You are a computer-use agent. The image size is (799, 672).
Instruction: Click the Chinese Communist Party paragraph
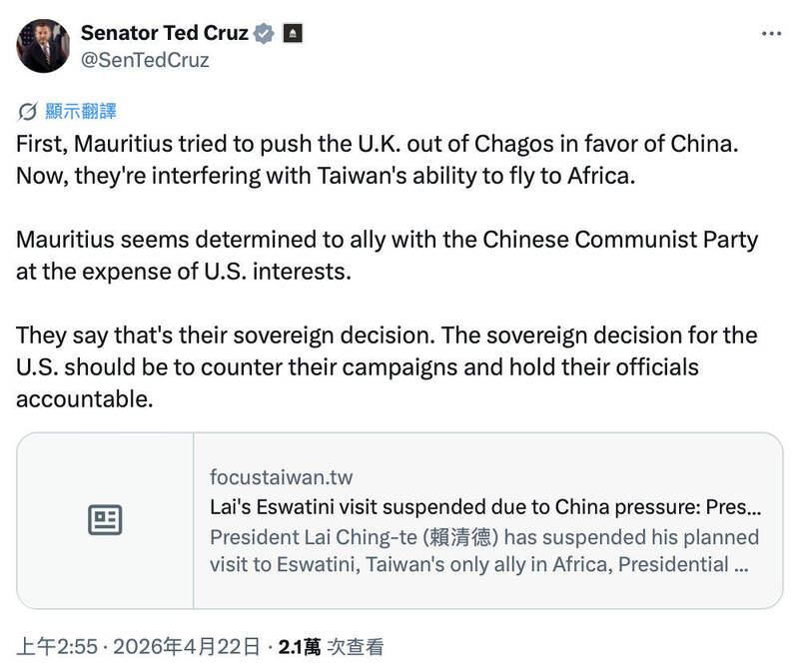pos(387,256)
